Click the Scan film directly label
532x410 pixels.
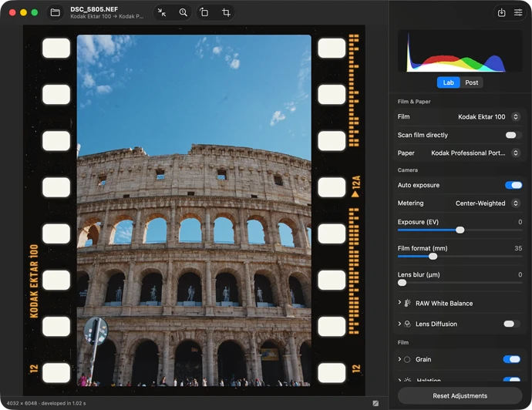point(423,135)
